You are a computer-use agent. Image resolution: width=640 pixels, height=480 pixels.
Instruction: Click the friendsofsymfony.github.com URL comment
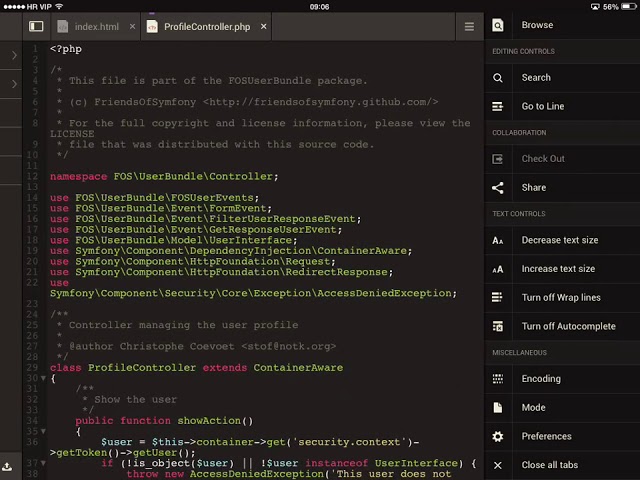(x=320, y=102)
